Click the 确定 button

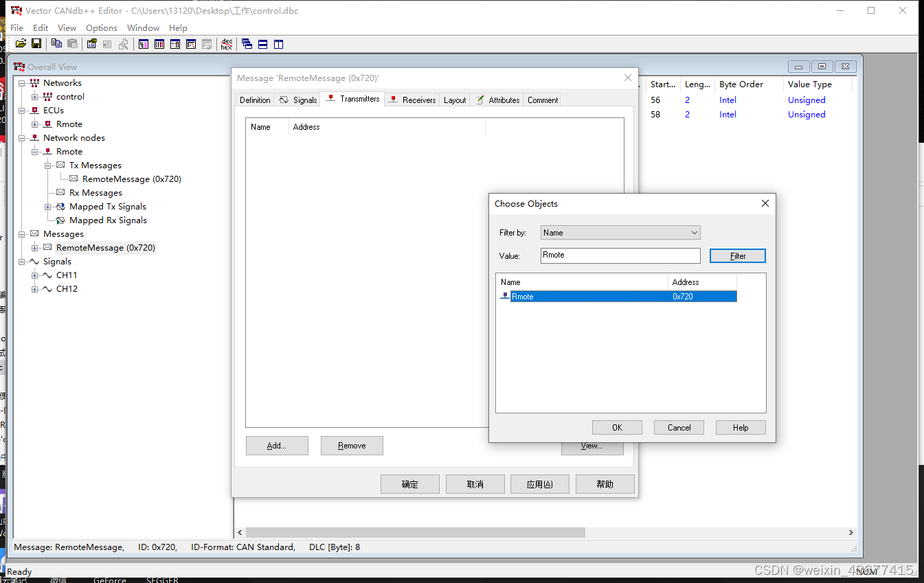tap(410, 484)
